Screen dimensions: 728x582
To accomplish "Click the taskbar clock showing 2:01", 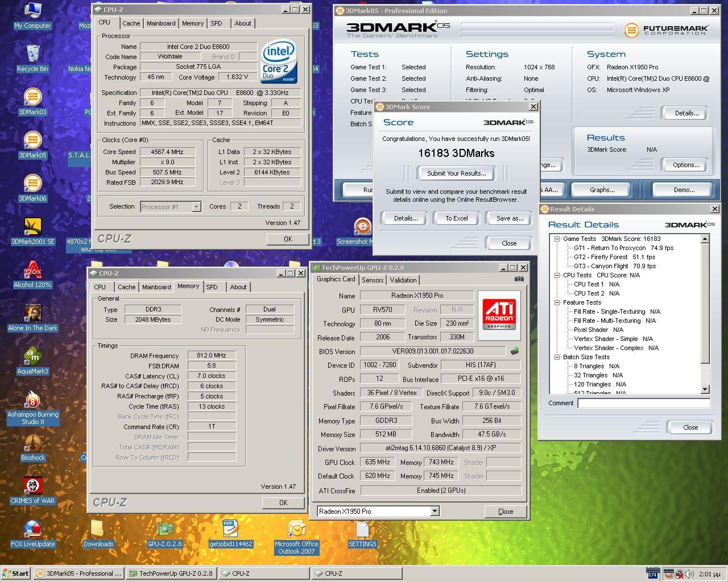I will click(709, 574).
